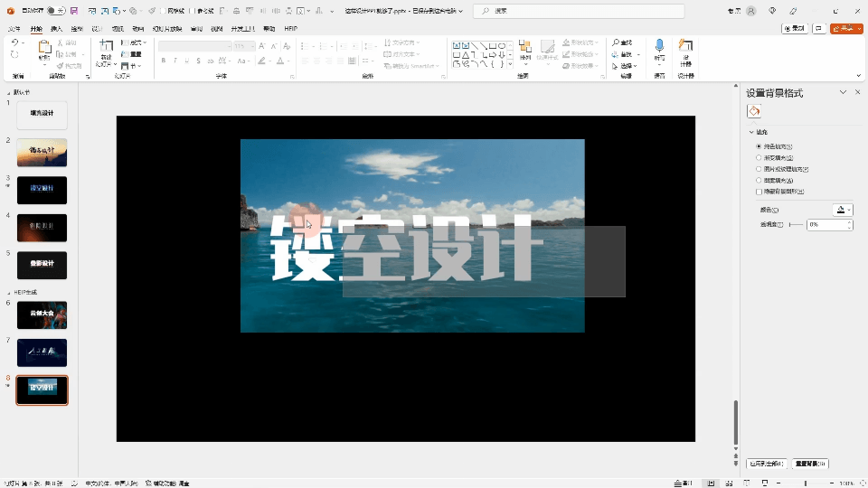Screen dimensions: 868x488
Task: Click the Apply to All button
Action: [767, 464]
